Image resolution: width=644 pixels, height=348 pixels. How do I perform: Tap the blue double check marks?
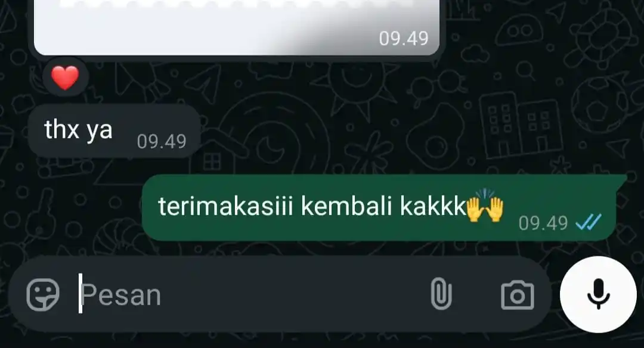click(589, 222)
